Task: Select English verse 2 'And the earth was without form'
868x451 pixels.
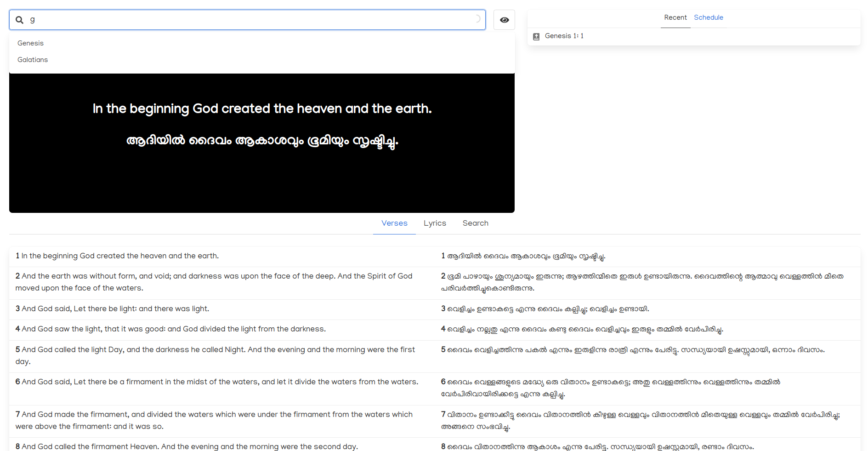Action: (x=222, y=282)
